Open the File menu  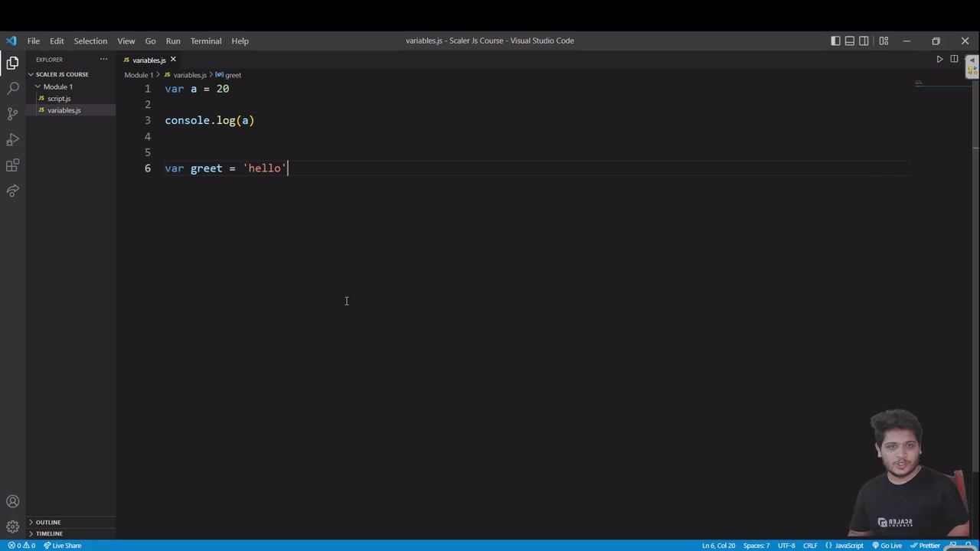(34, 41)
